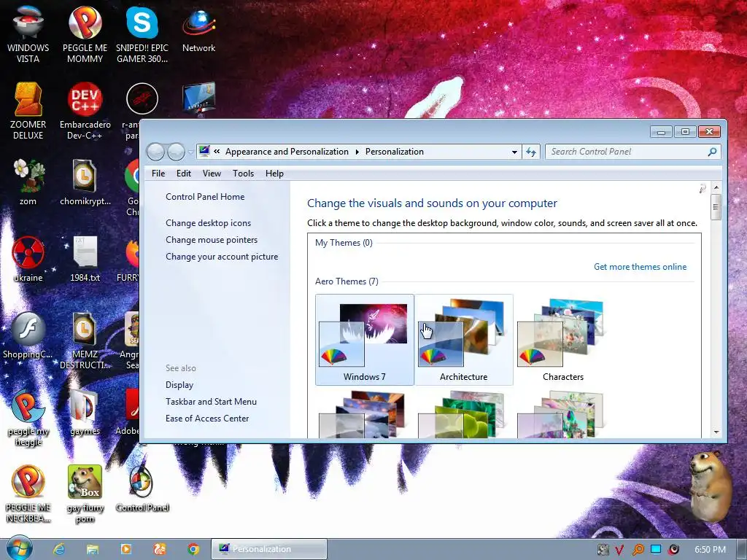Open the Tools menu
Screen dimensions: 747x560
point(243,174)
